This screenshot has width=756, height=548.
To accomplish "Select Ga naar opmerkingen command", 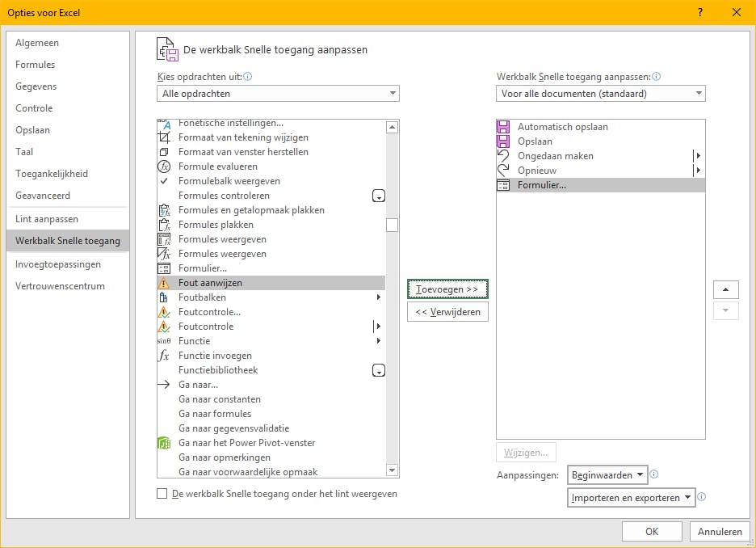I will 271,457.
